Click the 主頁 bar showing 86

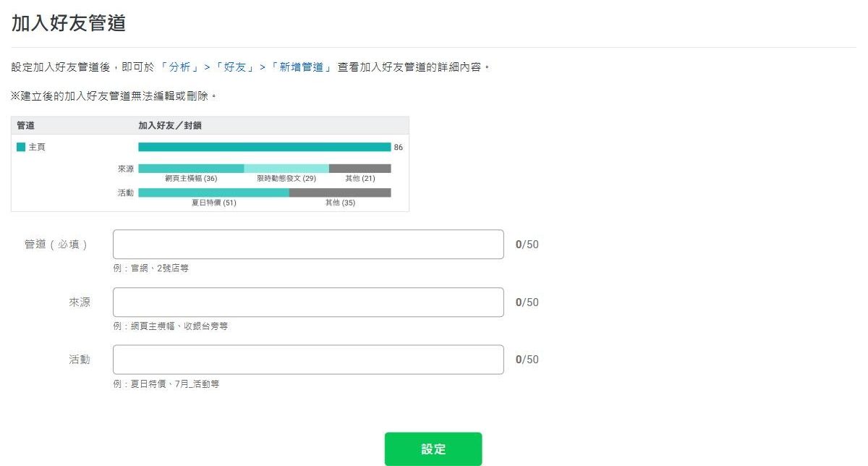tap(265, 147)
